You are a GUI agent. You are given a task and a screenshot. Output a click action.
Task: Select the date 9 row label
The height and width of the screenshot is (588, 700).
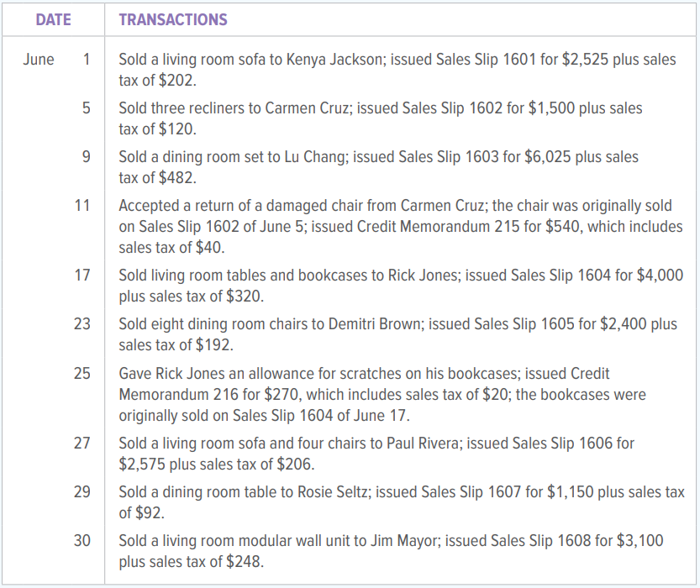[x=87, y=156]
